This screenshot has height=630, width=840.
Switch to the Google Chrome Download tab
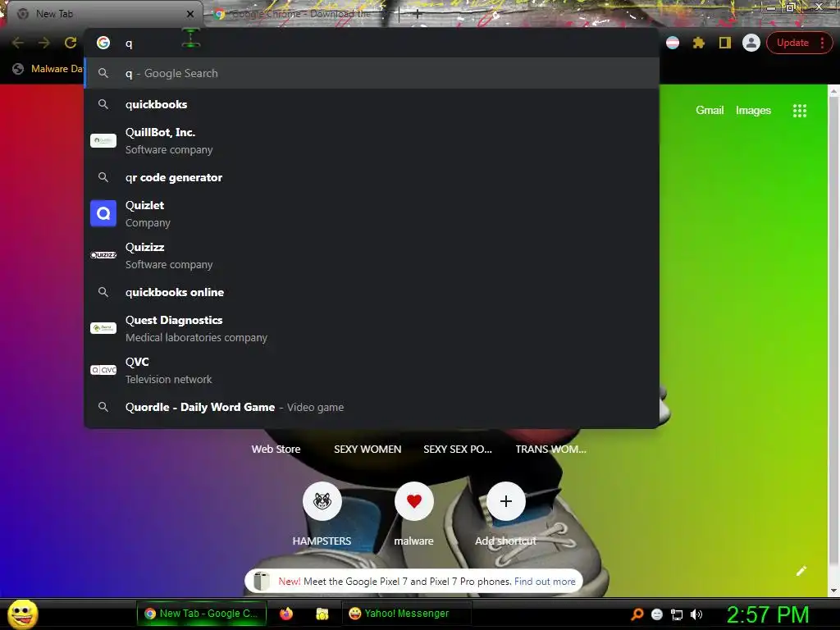pos(299,14)
